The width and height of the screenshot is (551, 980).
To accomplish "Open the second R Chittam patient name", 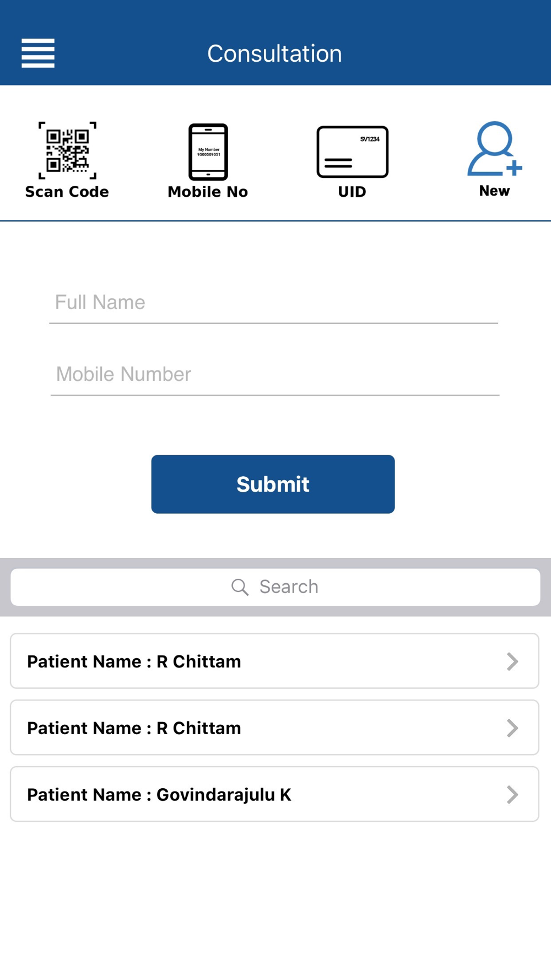I will (x=134, y=728).
